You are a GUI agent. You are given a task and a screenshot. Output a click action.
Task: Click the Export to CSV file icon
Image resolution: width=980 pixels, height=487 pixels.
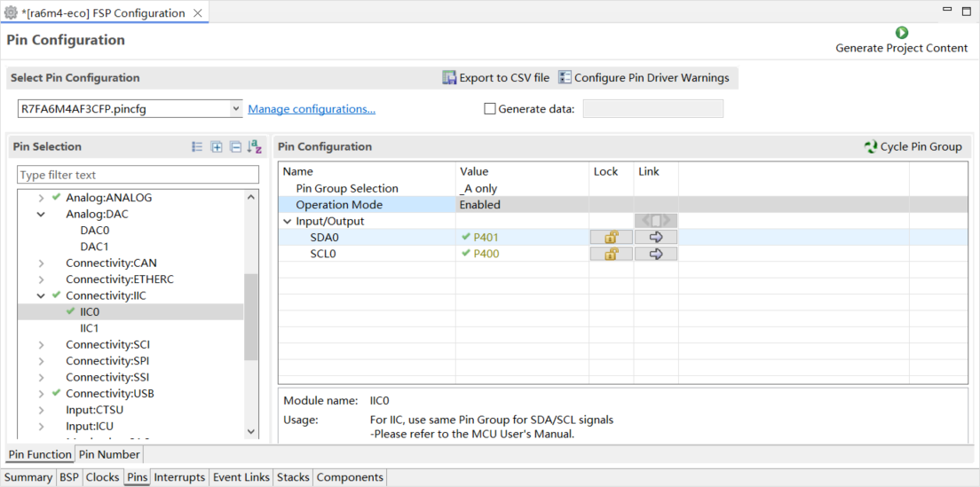(450, 78)
